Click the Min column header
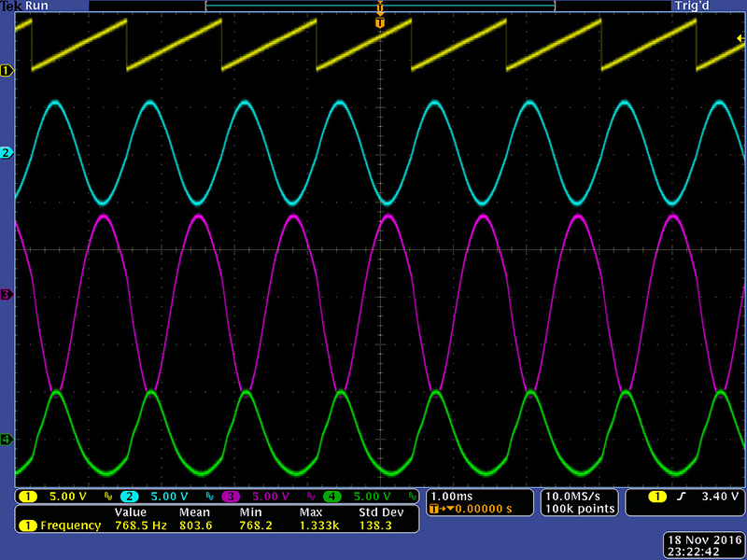 coord(250,512)
